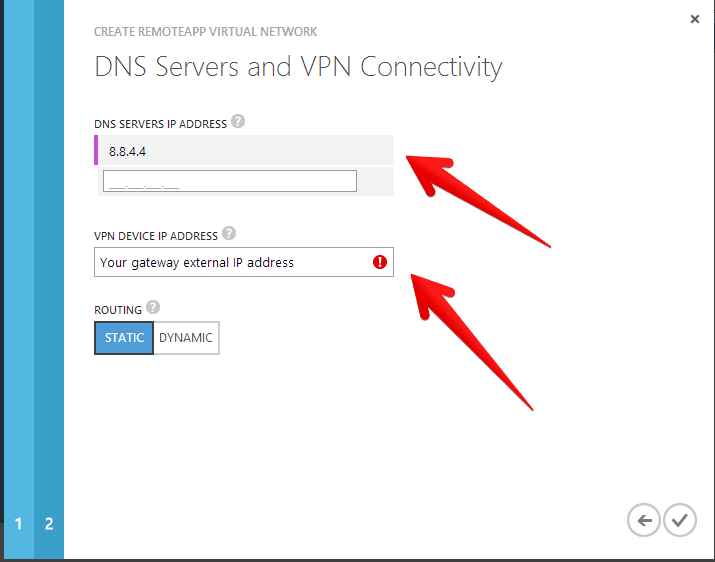This screenshot has width=715, height=562.
Task: Open help for VPN Device IP Address
Action: [x=229, y=233]
